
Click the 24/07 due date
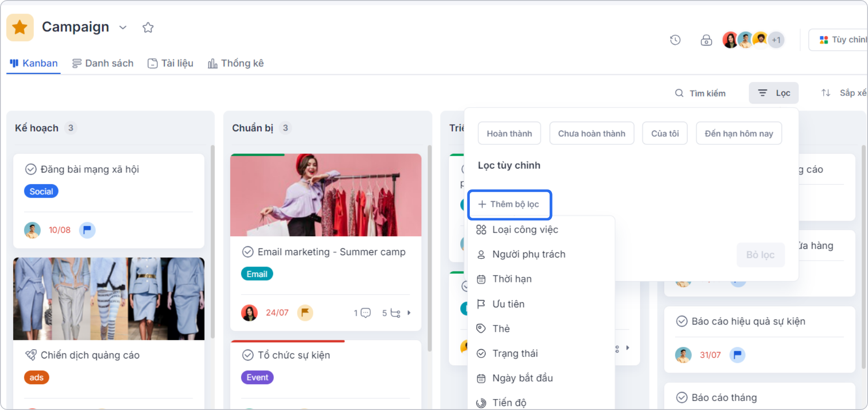pyautogui.click(x=277, y=313)
